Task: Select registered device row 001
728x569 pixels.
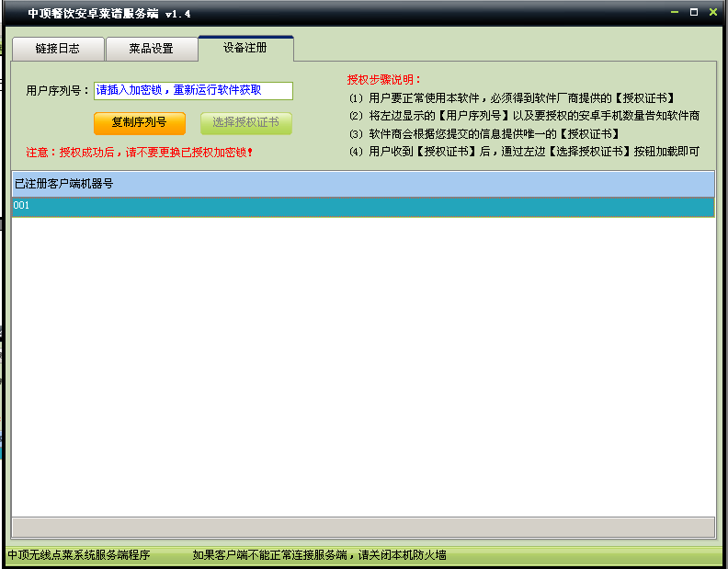Action: (x=362, y=206)
